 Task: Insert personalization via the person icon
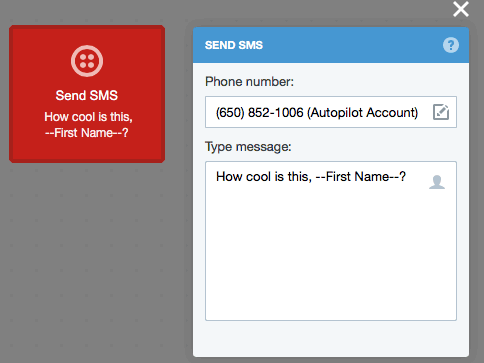(x=437, y=182)
